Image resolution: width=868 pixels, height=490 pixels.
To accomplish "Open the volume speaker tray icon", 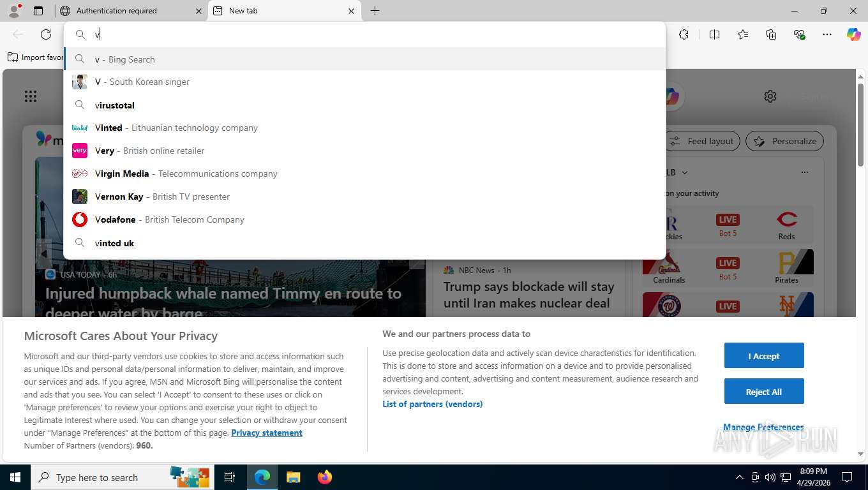I will [770, 477].
